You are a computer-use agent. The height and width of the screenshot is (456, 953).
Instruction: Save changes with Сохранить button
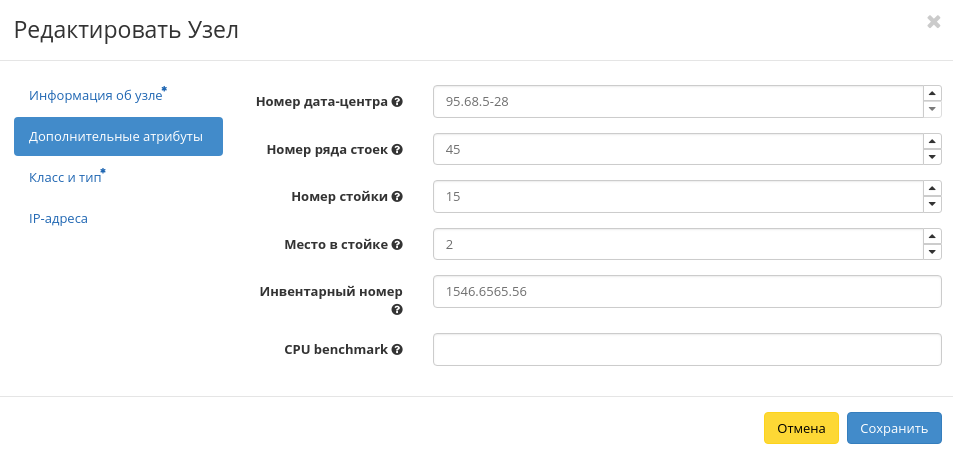tap(894, 428)
